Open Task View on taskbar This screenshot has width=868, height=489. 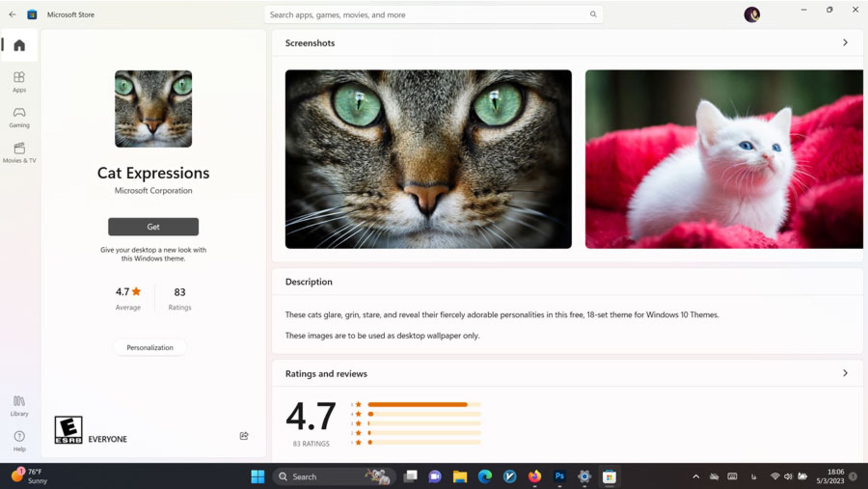(410, 476)
